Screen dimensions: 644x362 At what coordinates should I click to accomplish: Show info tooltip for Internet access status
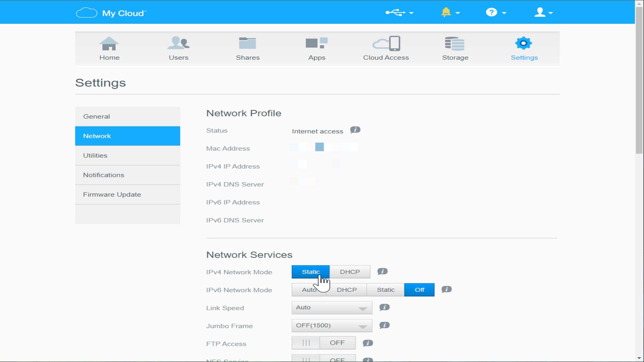point(355,130)
